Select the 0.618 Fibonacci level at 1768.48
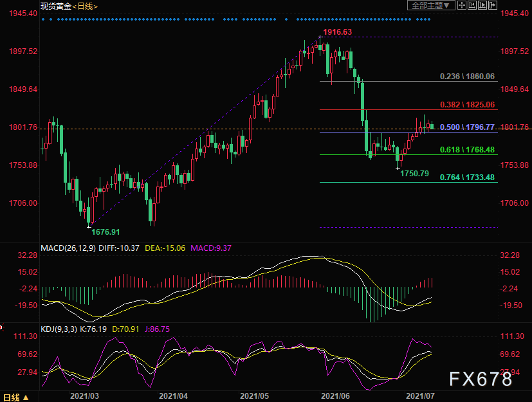 (467, 150)
